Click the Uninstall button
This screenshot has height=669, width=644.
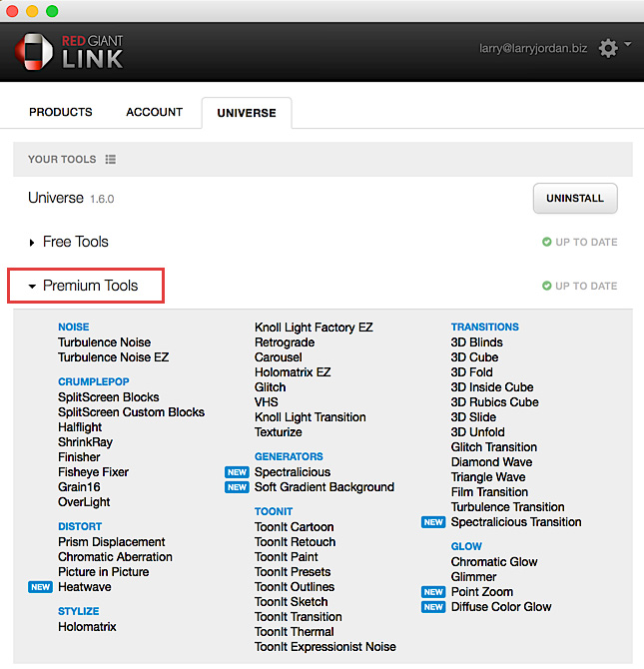[x=575, y=199]
